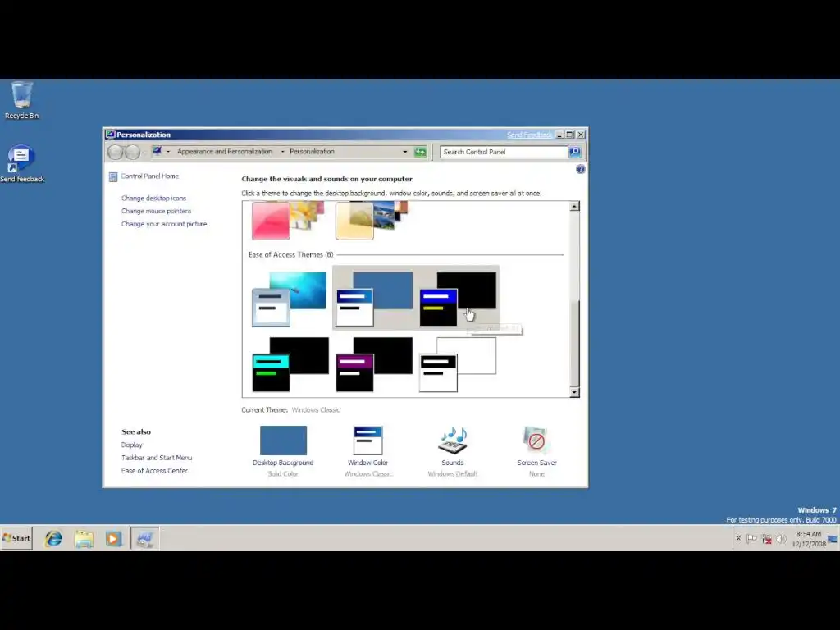The height and width of the screenshot is (630, 840).
Task: Select high contrast theme with purple title bar
Action: (x=374, y=364)
